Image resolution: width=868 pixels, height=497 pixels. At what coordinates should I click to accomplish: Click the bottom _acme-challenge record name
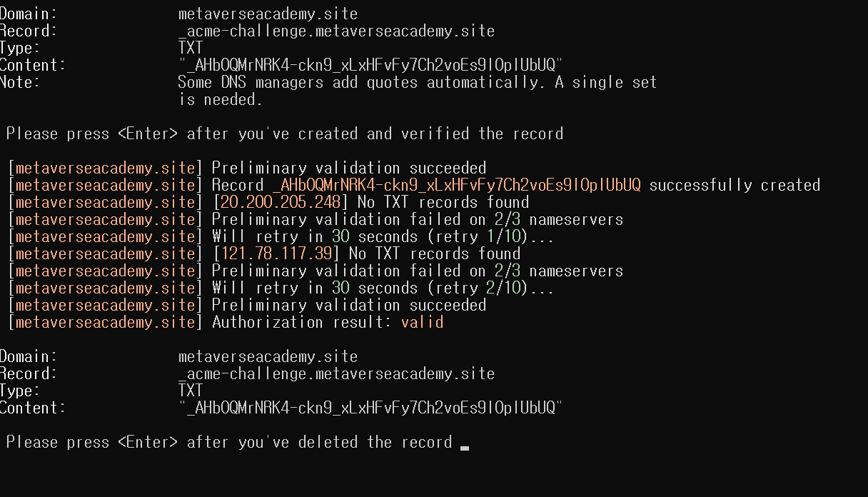coord(336,374)
